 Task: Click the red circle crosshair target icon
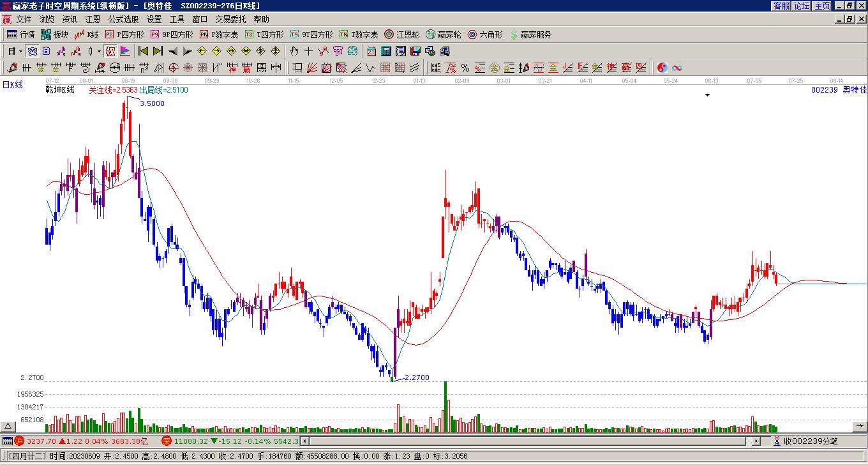click(173, 68)
